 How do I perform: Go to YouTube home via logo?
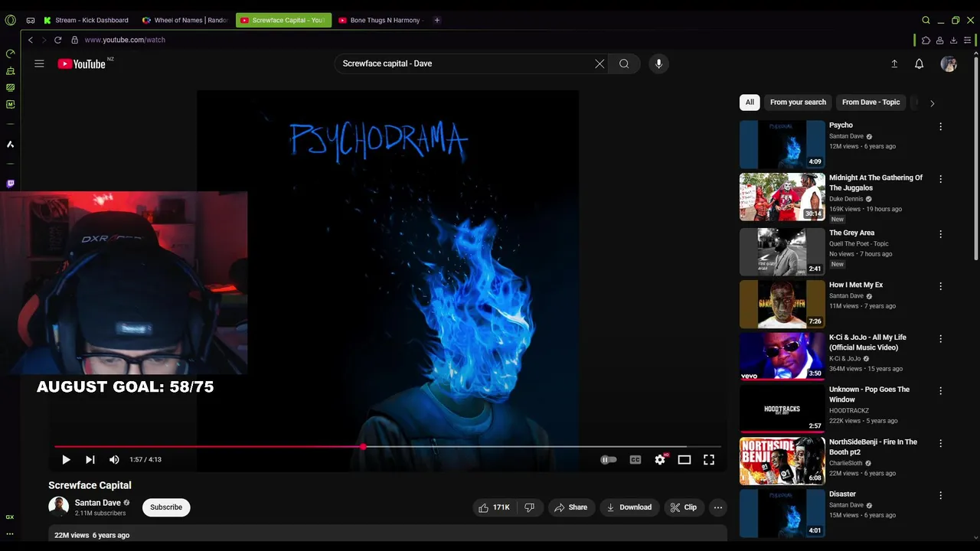(x=81, y=64)
